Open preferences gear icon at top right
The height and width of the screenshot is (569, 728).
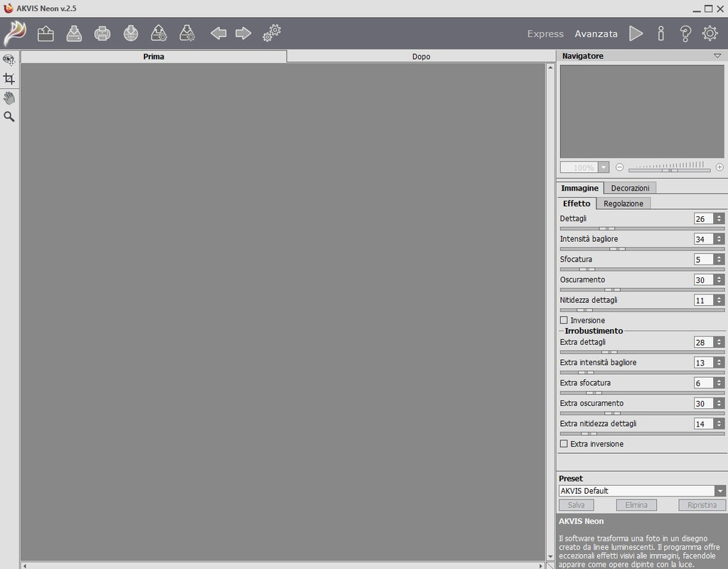pos(710,33)
